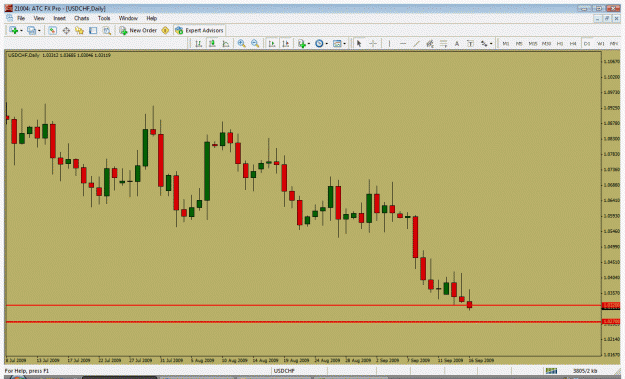Click the 7 Sep 2009 date label
Viewport: 625px width, 379px height.
pos(418,360)
